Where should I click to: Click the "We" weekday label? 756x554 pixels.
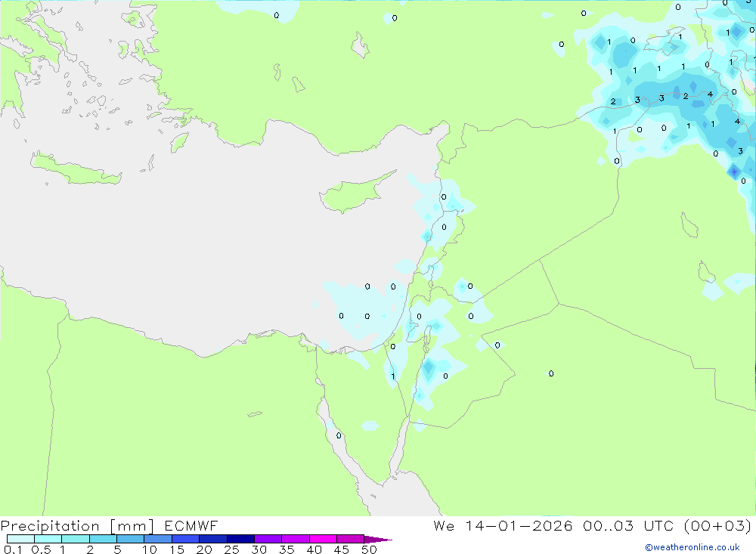444,525
